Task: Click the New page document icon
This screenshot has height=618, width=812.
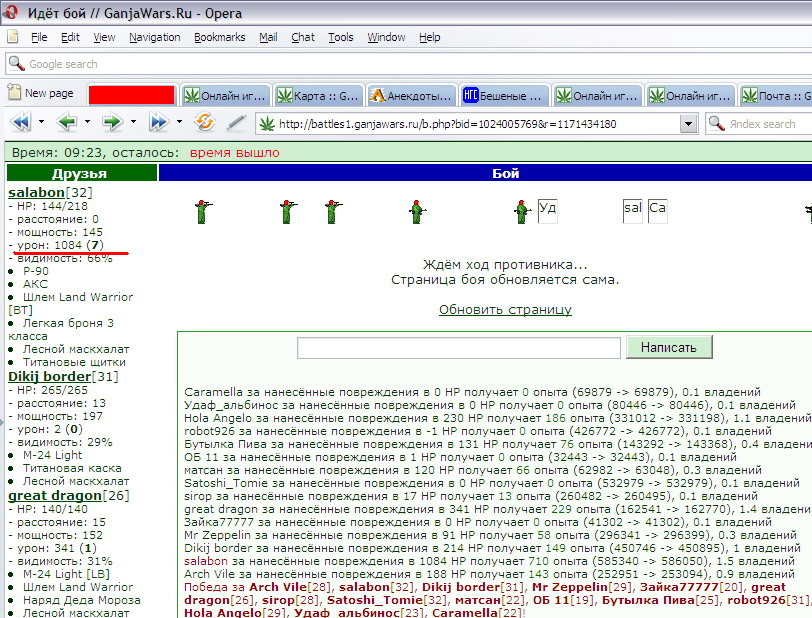Action: click(x=14, y=93)
